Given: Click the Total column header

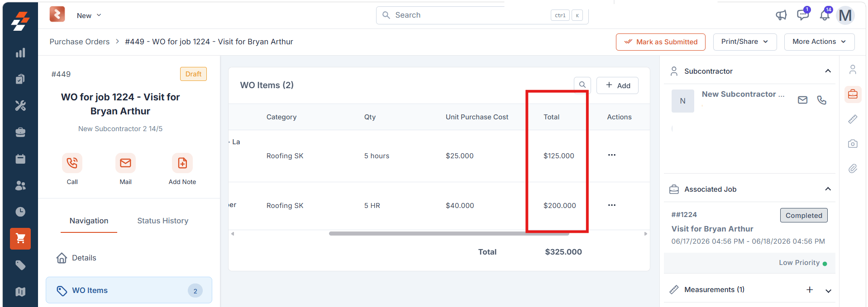Looking at the screenshot, I should [551, 117].
